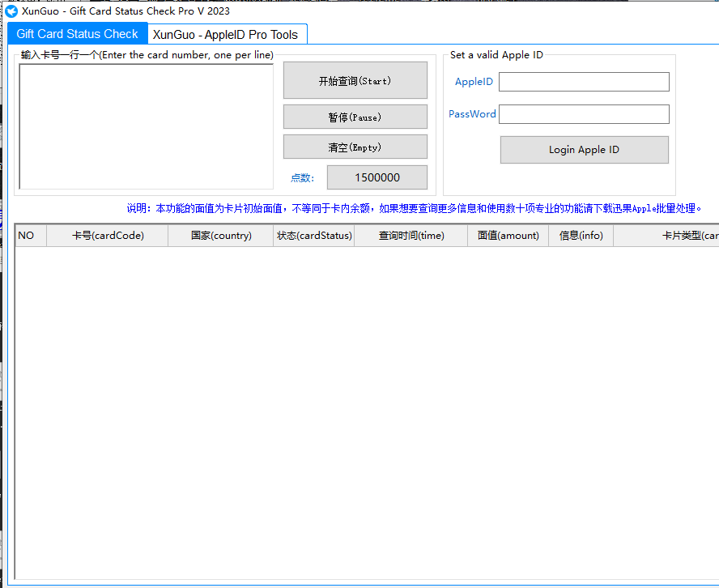
Task: Open the XunGuo - AppleID Pro Tools tab
Action: pyautogui.click(x=225, y=35)
